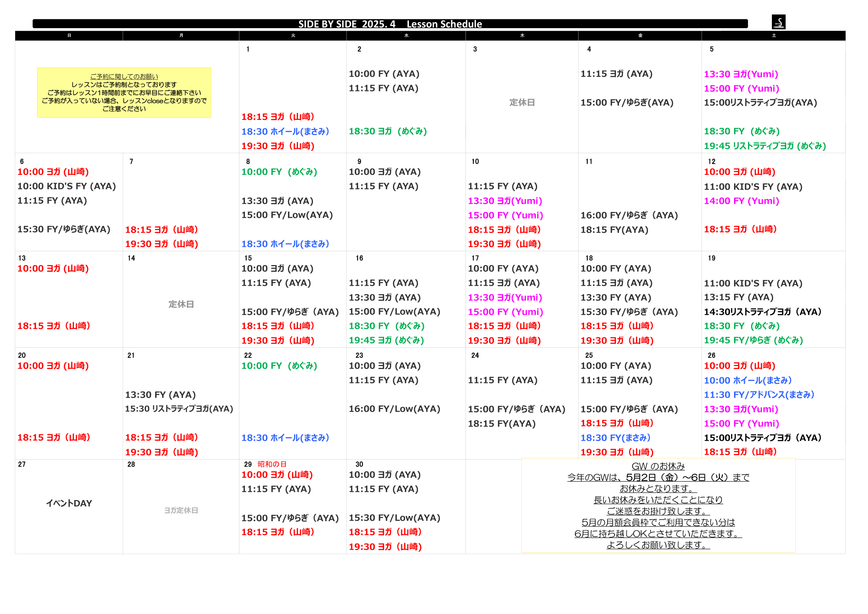The image size is (868, 614).
Task: Click '15:00 FY (Yumi)' on April 10
Action: (505, 215)
